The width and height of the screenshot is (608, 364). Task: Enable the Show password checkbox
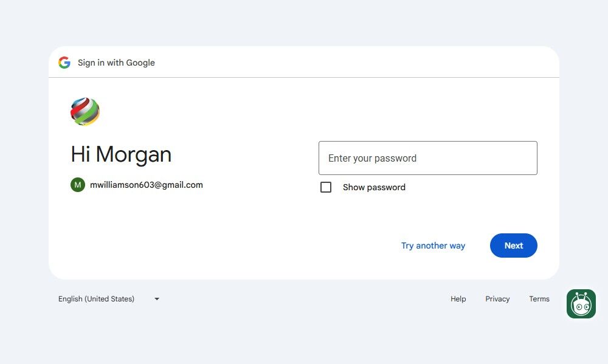pyautogui.click(x=326, y=187)
